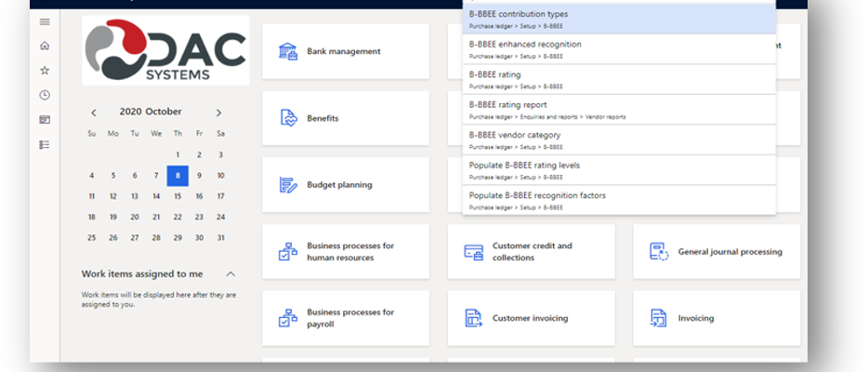Open Modules list icon in sidebar
Viewport: 868px width, 372px height.
[45, 144]
